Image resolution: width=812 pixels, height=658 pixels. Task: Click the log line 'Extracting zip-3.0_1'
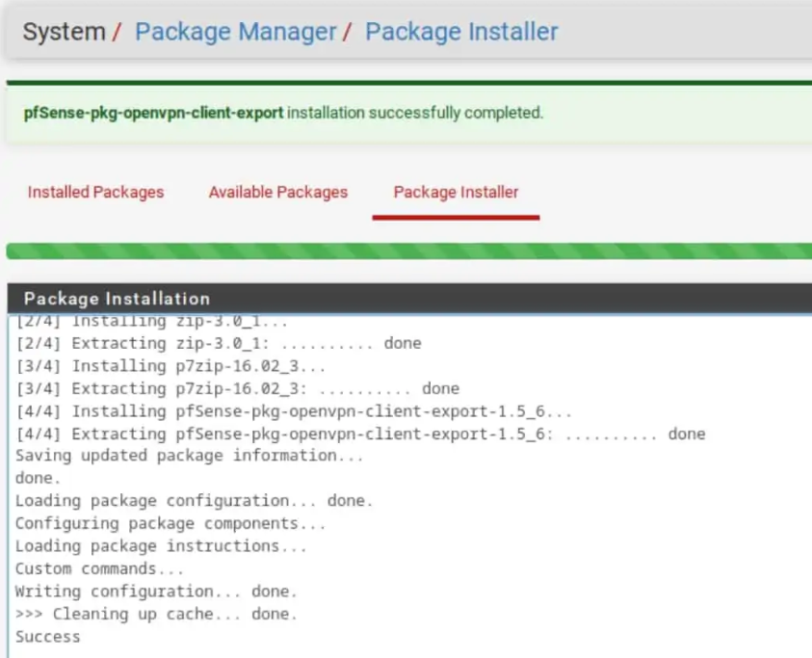tap(218, 343)
